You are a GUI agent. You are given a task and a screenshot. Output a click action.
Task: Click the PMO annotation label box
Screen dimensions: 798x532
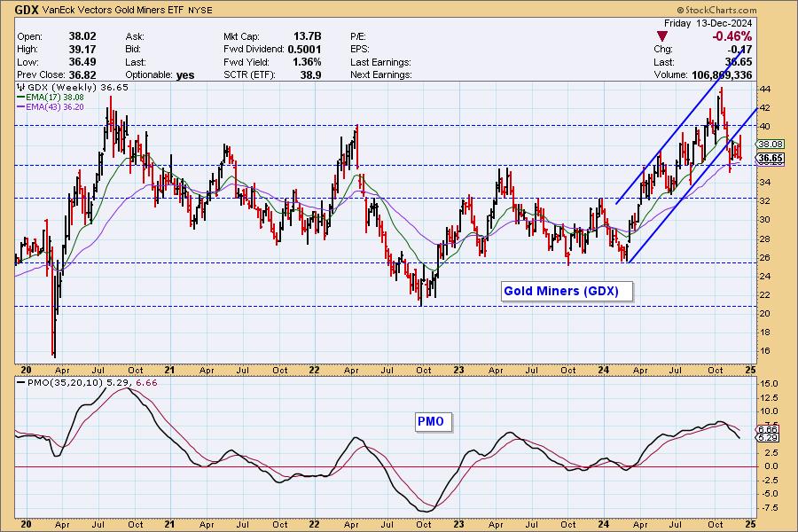[433, 421]
